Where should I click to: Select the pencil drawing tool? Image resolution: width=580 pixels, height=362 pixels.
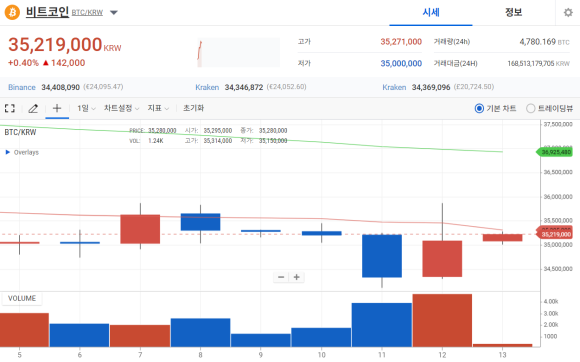(33, 108)
